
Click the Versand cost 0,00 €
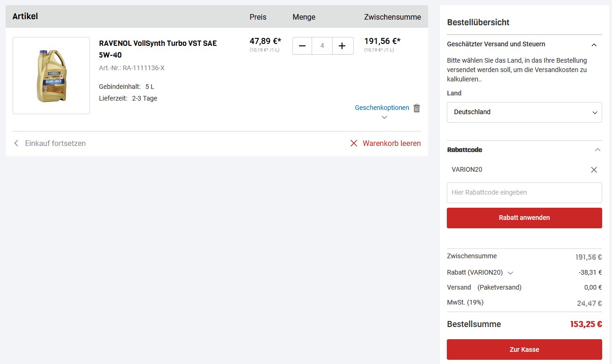coord(593,288)
